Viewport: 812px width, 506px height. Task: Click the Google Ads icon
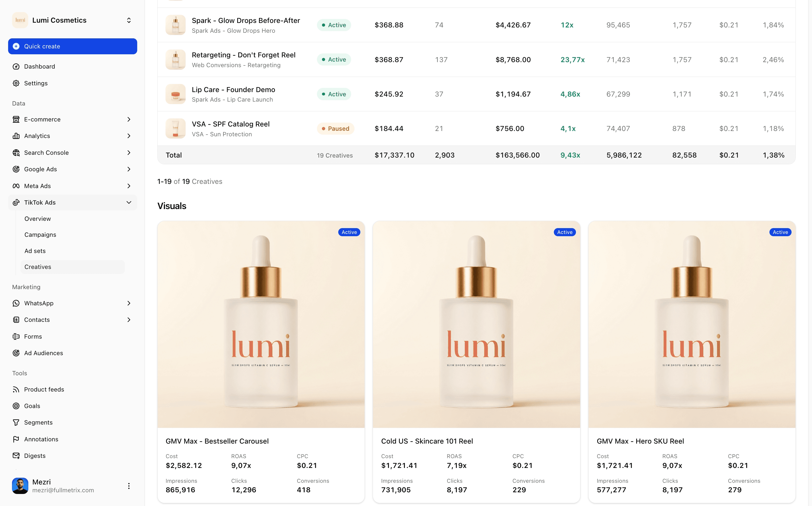16,169
